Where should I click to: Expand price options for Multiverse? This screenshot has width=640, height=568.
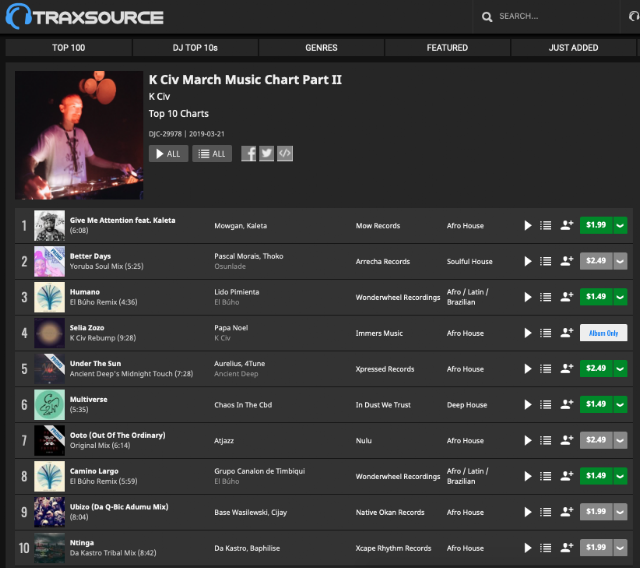coord(620,404)
